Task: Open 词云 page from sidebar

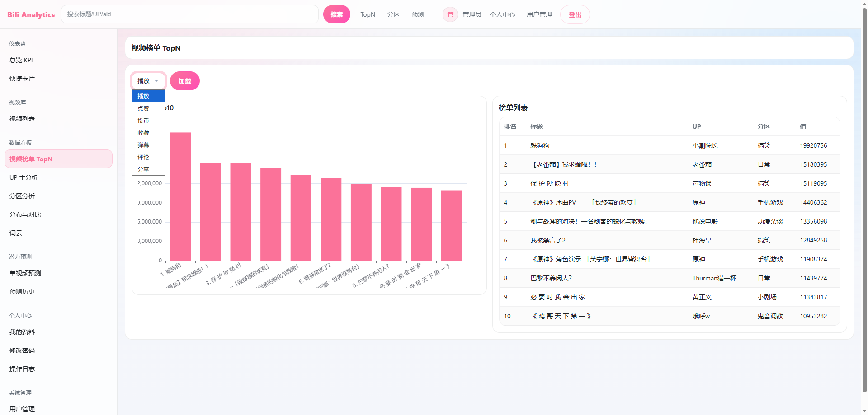Action: [x=16, y=233]
